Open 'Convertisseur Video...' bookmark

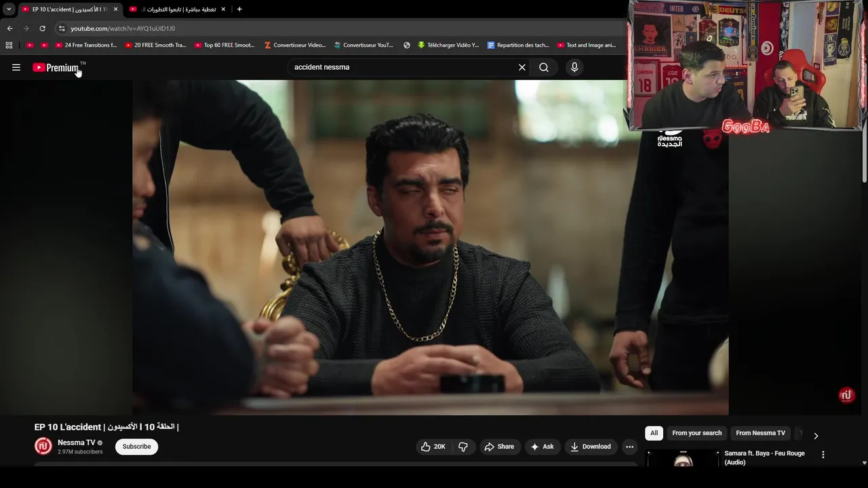[295, 45]
